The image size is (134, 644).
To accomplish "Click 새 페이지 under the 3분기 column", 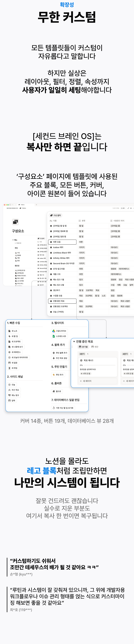I will 98,381.
